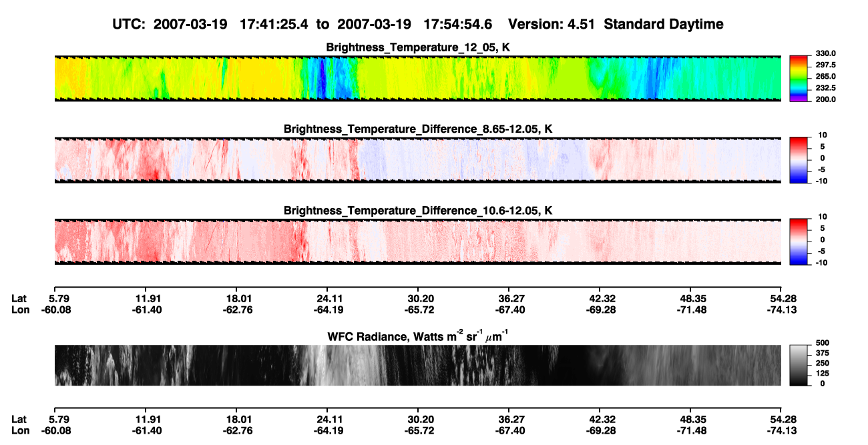Click longitude '-74.13' on the bottom-most axis
The image size is (868, 445).
[781, 431]
